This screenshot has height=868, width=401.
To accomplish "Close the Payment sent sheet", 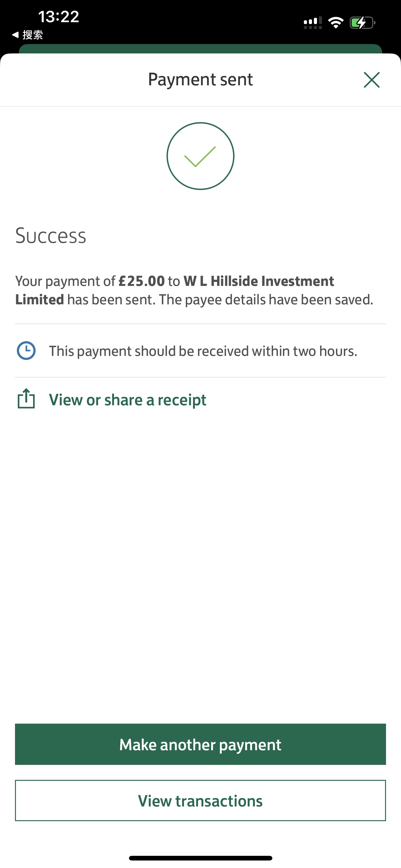I will point(371,80).
